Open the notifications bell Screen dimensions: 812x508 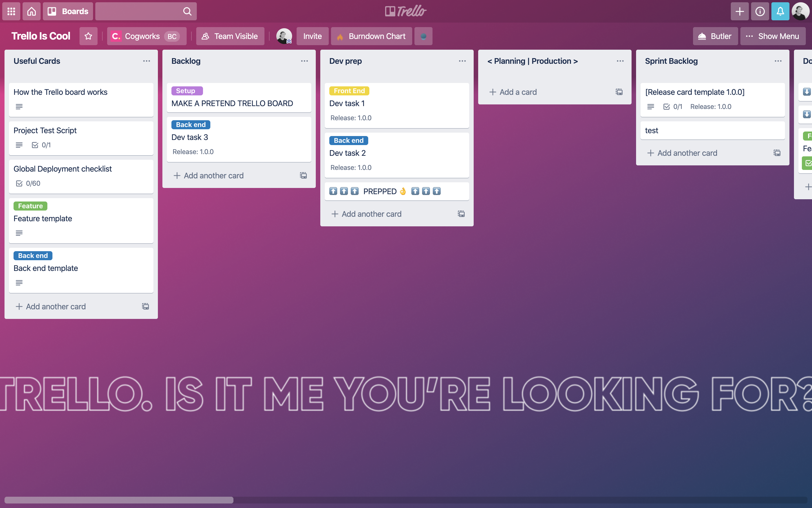pyautogui.click(x=780, y=11)
